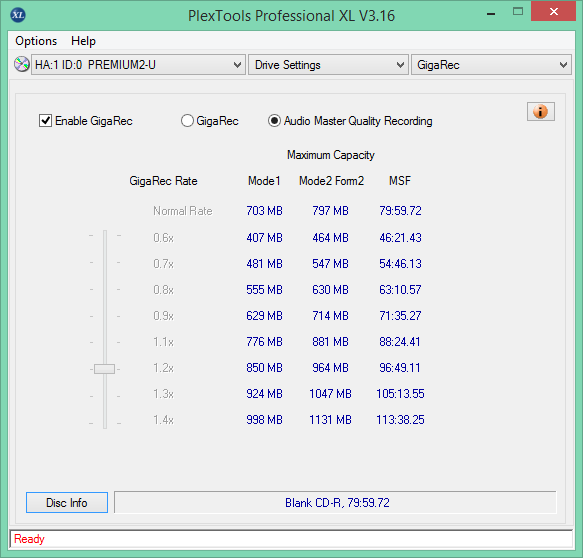Screen dimensions: 583x558
Task: Click the orange info icon button
Action: [x=541, y=112]
